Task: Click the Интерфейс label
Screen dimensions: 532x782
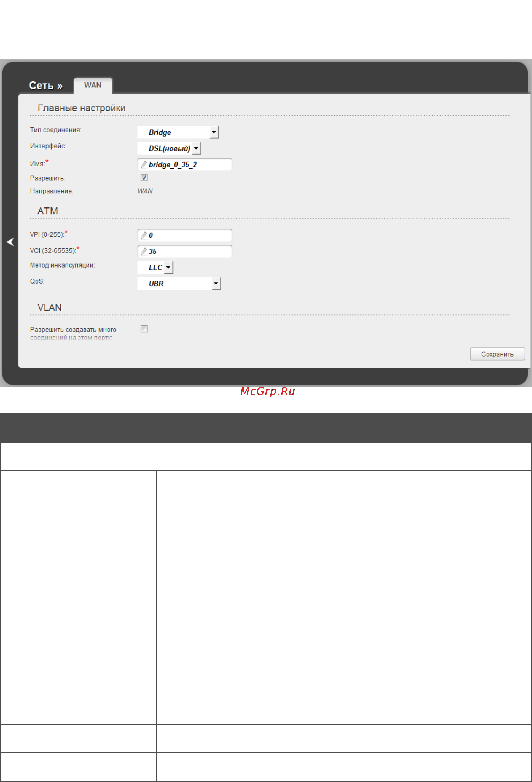Action: point(48,146)
